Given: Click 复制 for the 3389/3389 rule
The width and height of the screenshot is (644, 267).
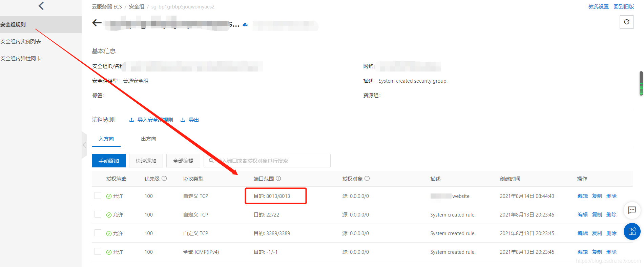Looking at the screenshot, I should [x=597, y=233].
